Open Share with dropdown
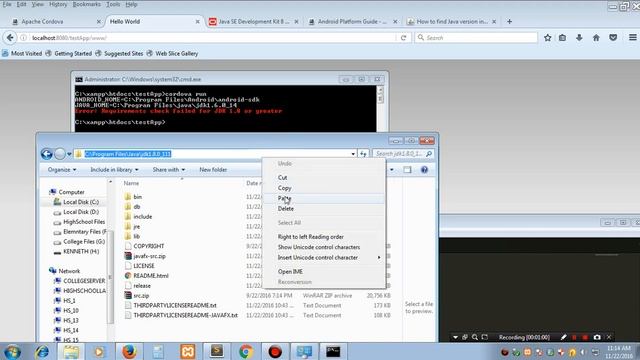Screen dimensions: 640x360 coord(169,170)
